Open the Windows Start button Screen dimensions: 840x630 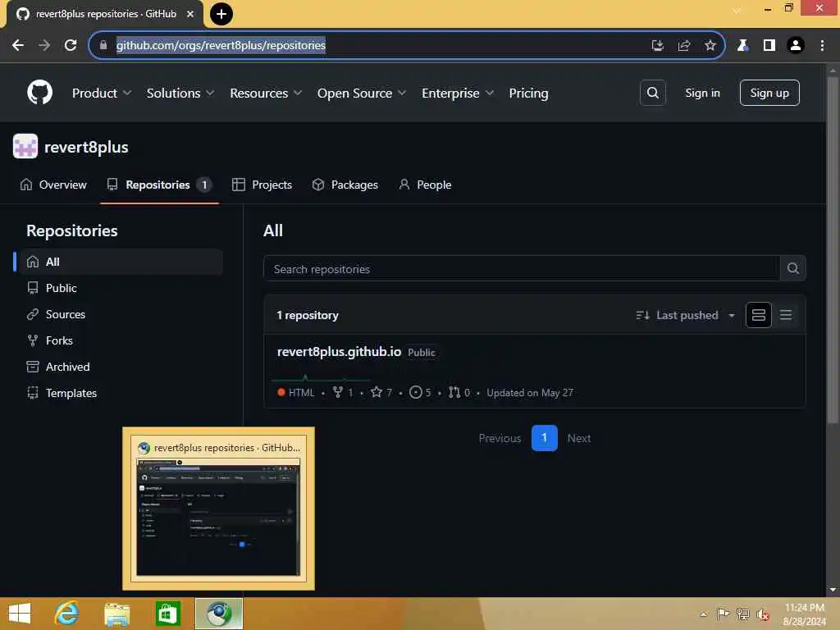tap(20, 614)
